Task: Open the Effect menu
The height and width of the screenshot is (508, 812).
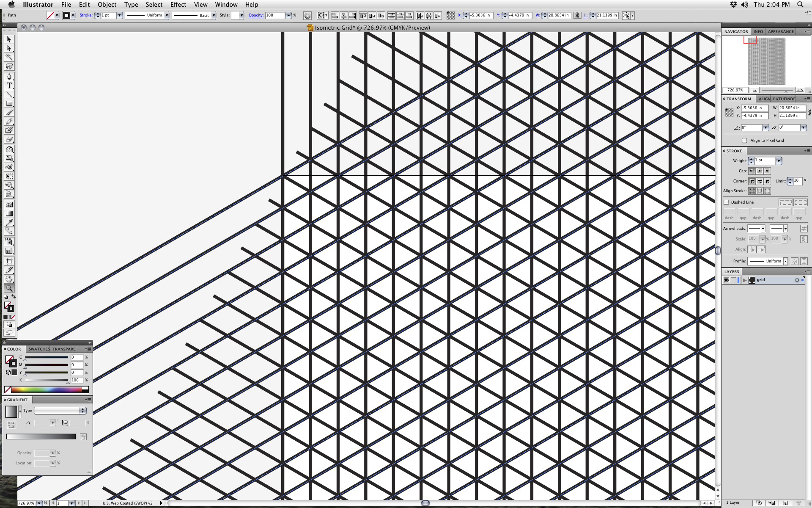Action: [x=178, y=4]
